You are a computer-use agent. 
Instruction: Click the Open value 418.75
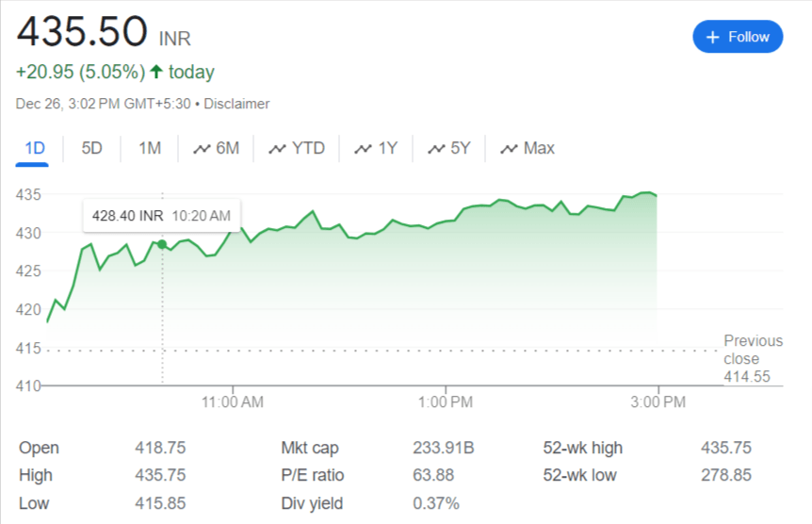160,448
